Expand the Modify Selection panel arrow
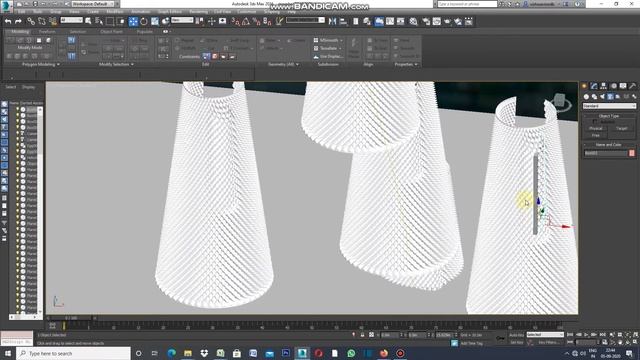 (x=132, y=64)
